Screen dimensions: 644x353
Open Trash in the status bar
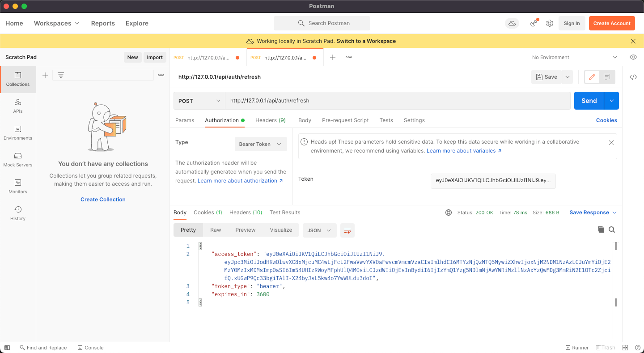(606, 348)
